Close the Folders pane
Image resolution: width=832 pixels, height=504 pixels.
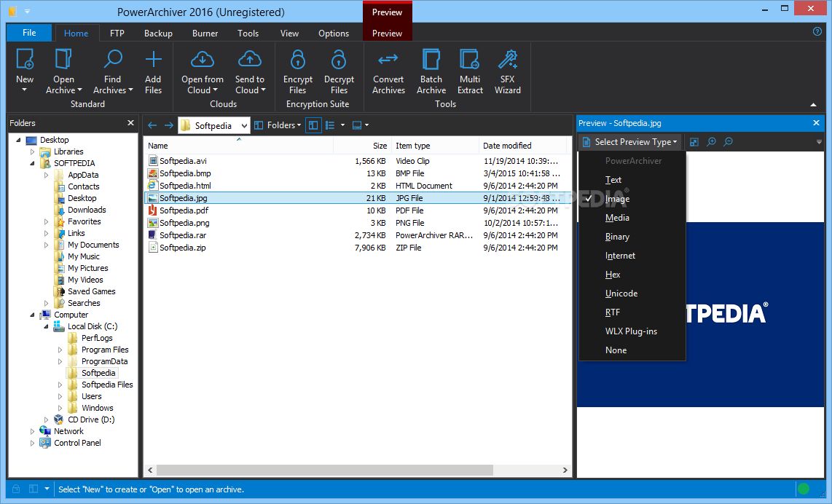(130, 122)
